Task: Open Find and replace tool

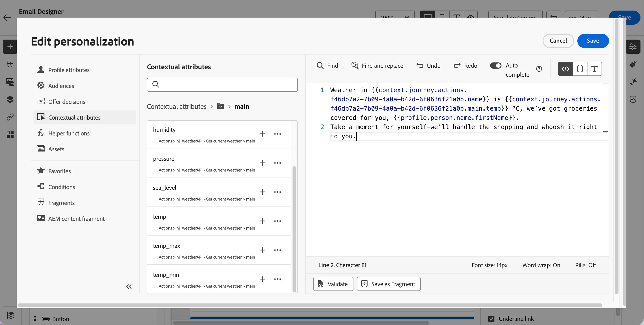Action: tap(377, 66)
